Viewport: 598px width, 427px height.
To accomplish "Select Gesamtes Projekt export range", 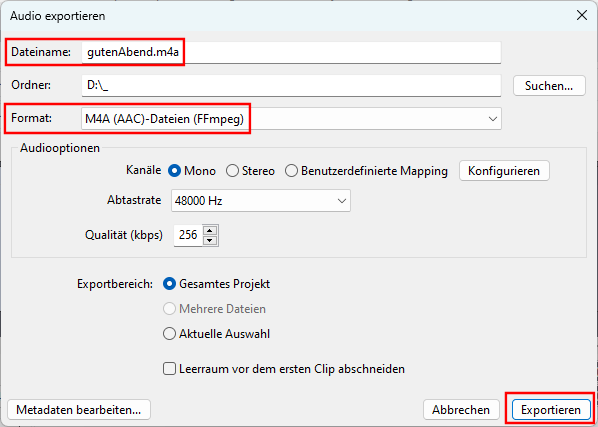I will [x=169, y=284].
